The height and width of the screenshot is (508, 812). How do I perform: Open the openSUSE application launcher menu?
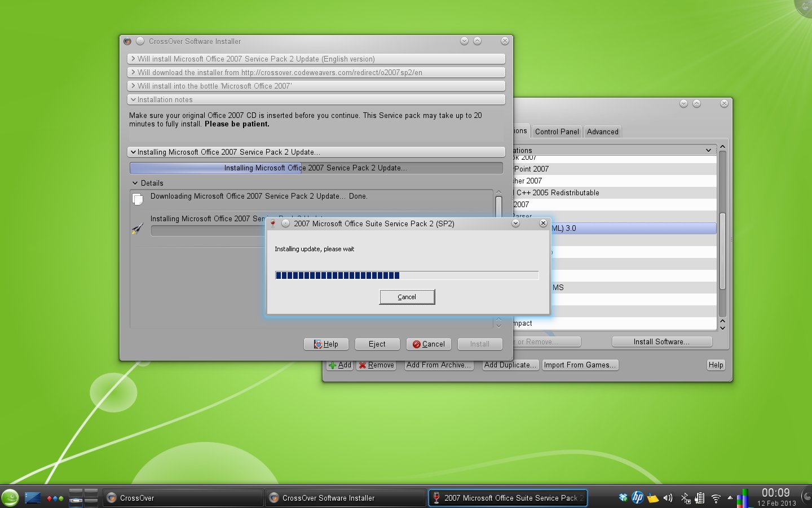click(10, 498)
